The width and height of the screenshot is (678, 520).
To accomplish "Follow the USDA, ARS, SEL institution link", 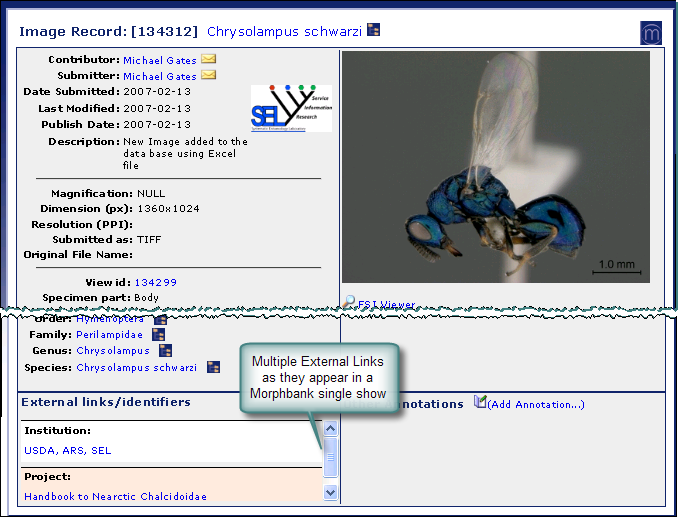I will coord(68,451).
